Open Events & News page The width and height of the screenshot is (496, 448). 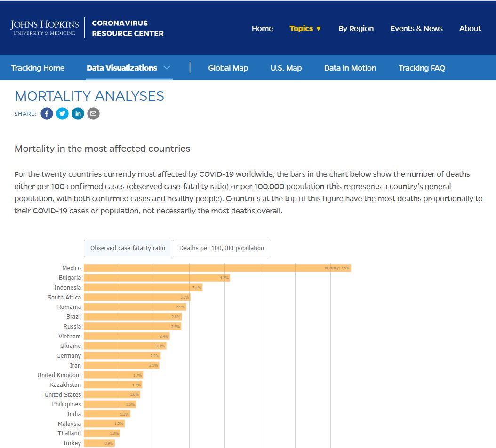(416, 28)
